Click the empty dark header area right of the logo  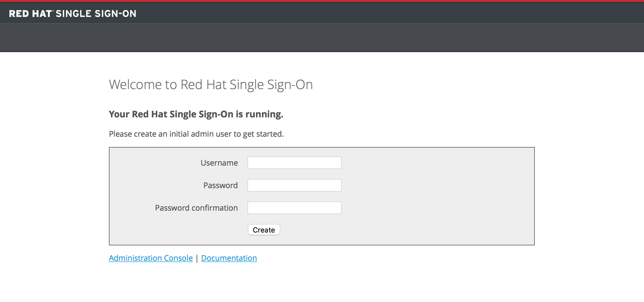tap(385, 13)
